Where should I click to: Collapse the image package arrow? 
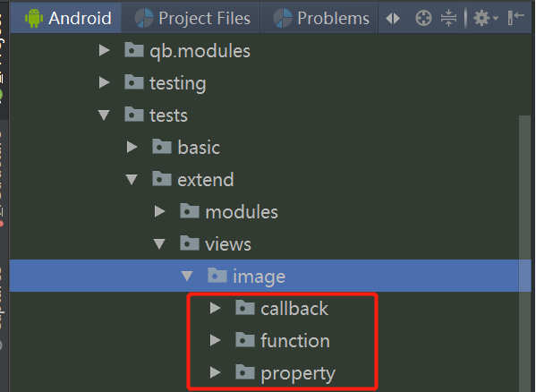coord(187,276)
